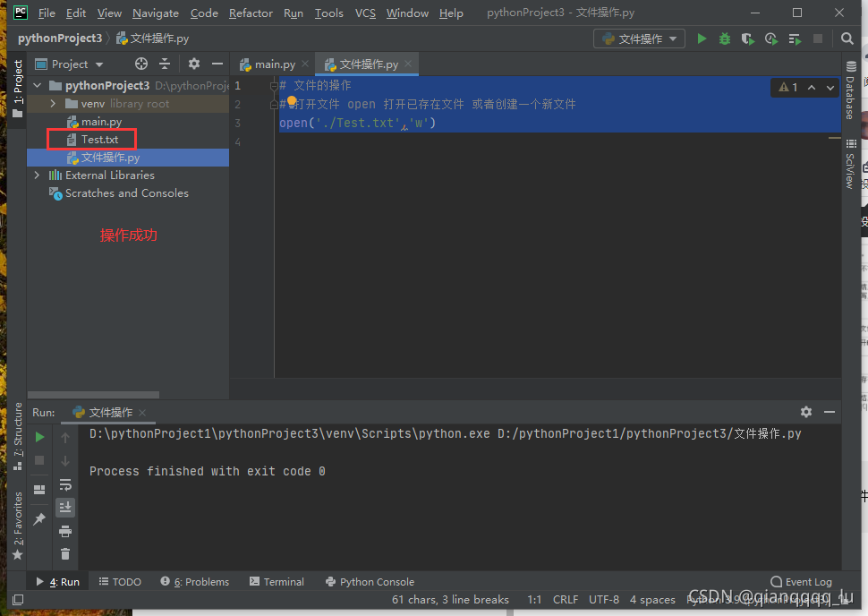Screen dimensions: 868x616
Task: Open the File menu
Action: click(x=47, y=13)
